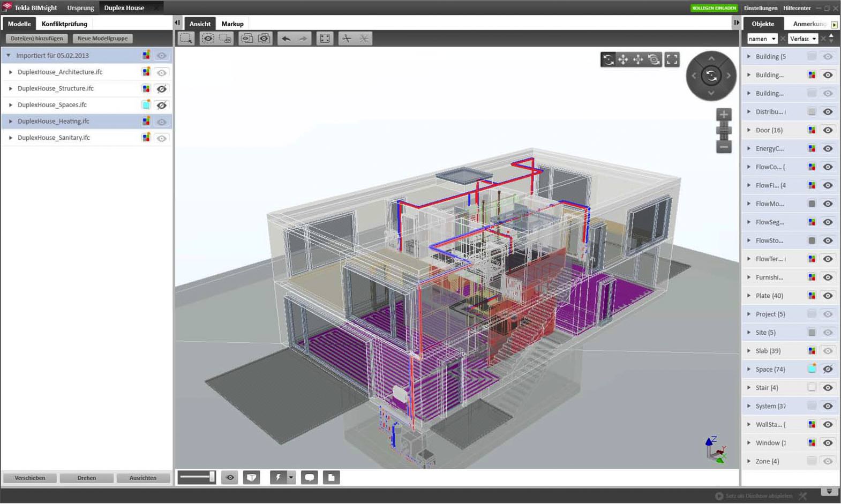Click the eye icon in the bottom toolbar

[x=230, y=478]
